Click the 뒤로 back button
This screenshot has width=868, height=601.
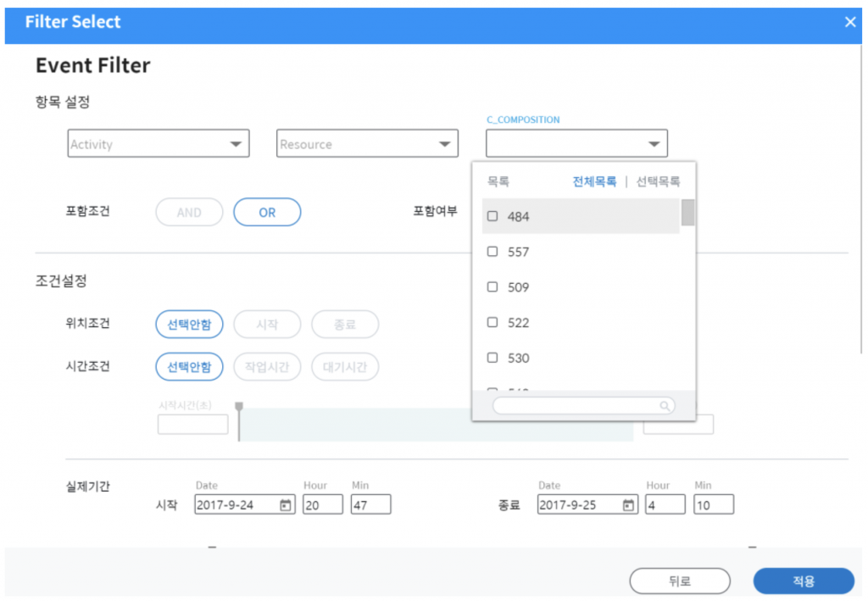pos(679,582)
